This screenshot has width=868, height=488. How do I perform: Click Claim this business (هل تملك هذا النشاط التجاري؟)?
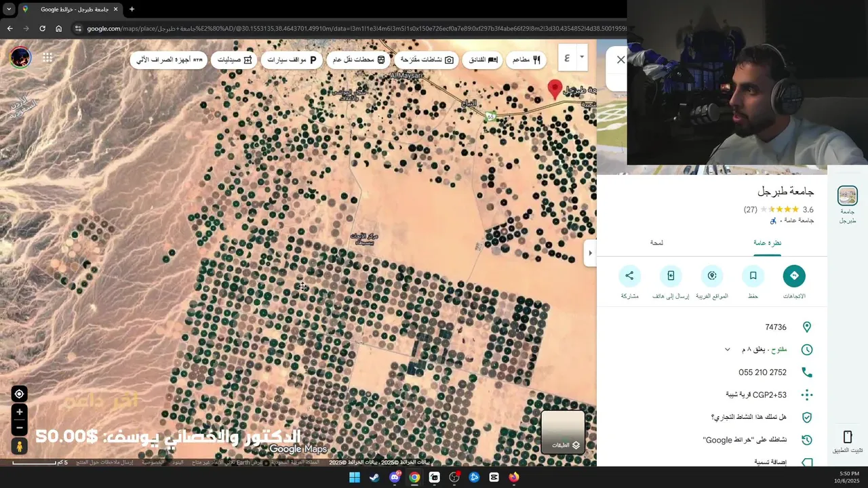click(749, 418)
